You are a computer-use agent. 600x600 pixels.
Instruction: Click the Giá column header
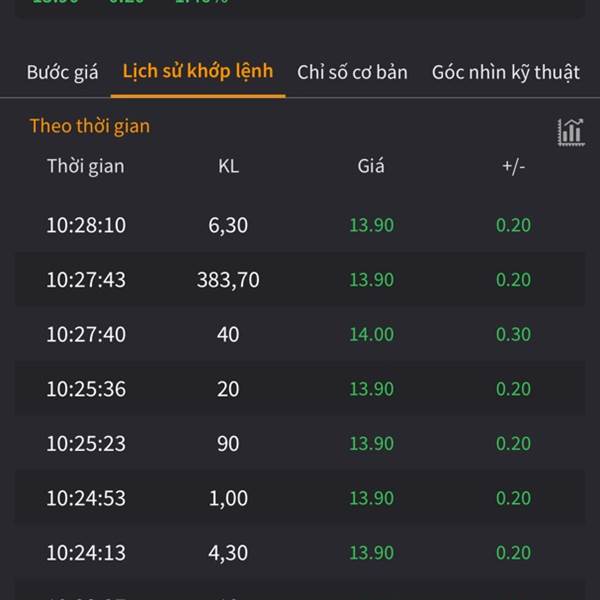point(371,166)
